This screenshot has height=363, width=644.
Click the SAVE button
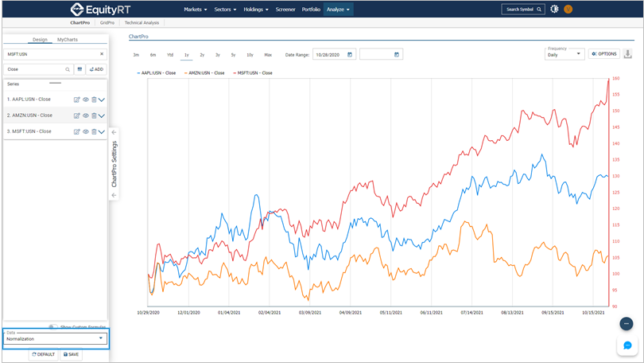coord(71,354)
